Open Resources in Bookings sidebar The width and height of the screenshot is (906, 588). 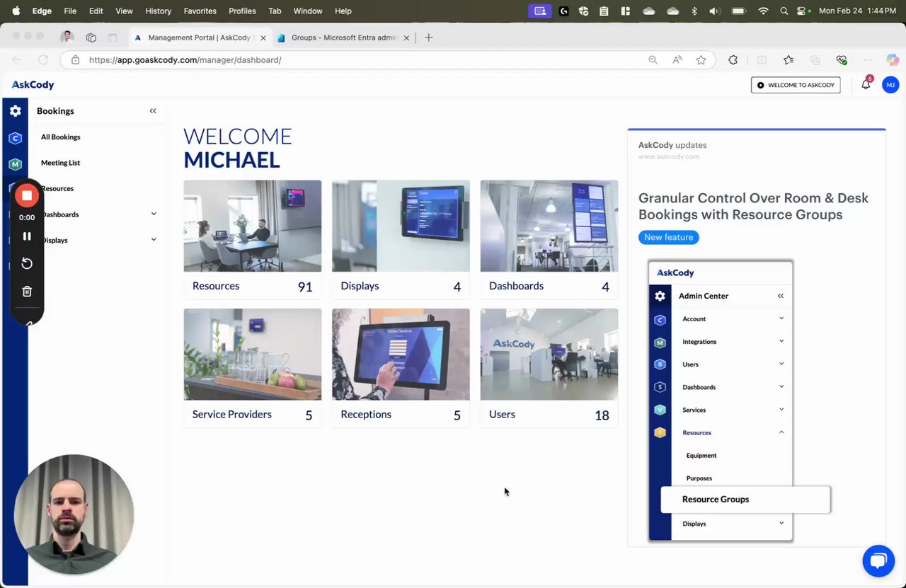click(57, 189)
